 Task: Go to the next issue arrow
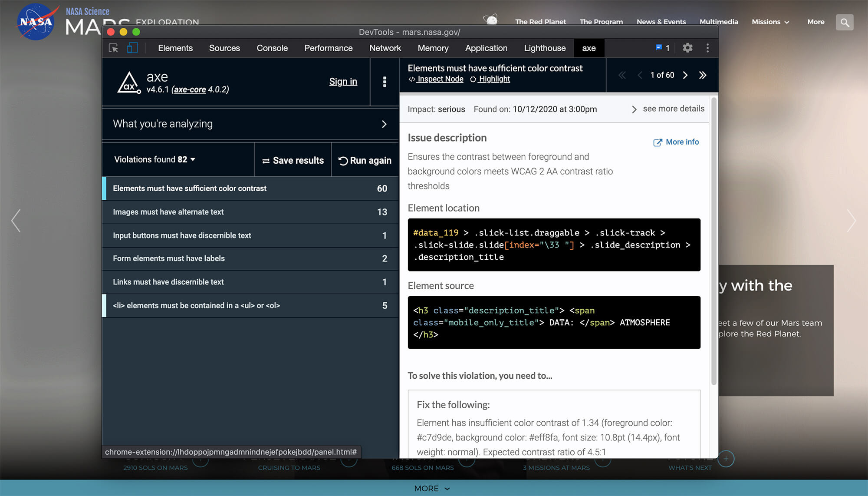tap(685, 75)
